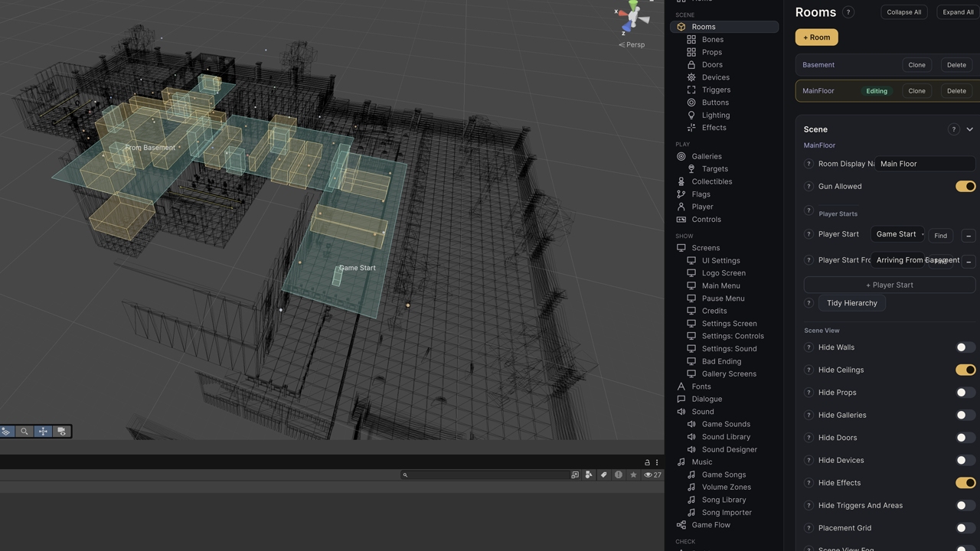Image resolution: width=980 pixels, height=551 pixels.
Task: Click the Devices gear icon
Action: [x=691, y=77]
